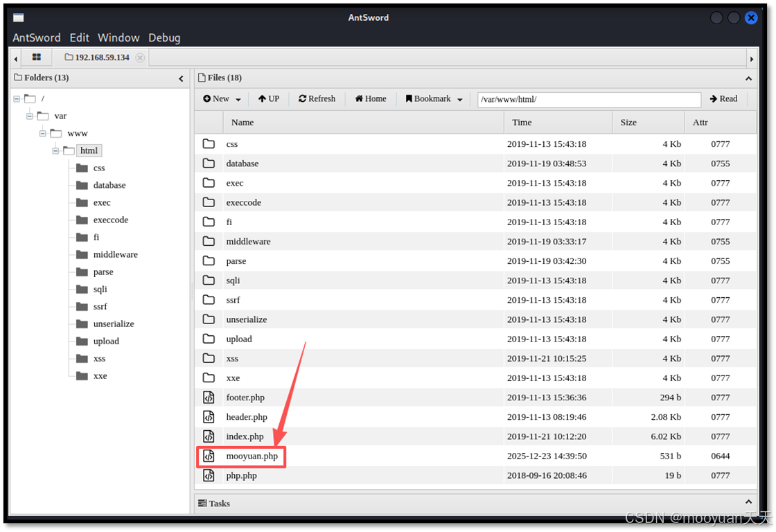Image resolution: width=776 pixels, height=532 pixels.
Task: Sort files by Attr column
Action: [721, 122]
